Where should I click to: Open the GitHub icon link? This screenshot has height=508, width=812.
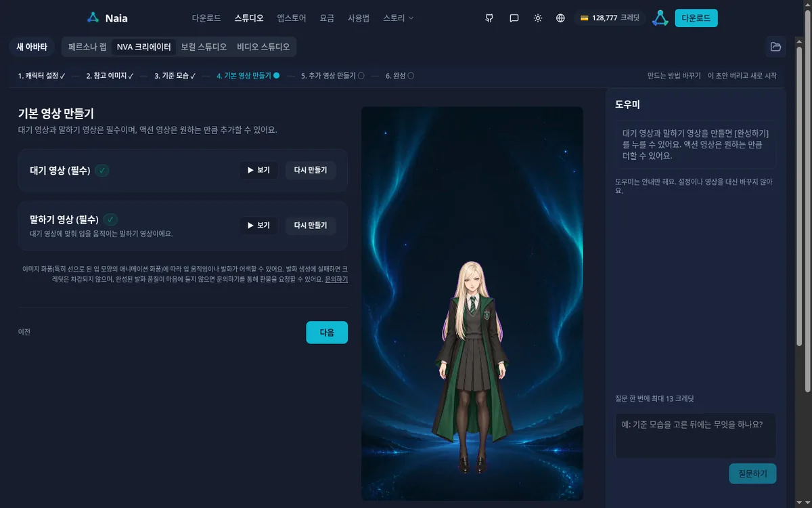[x=489, y=18]
